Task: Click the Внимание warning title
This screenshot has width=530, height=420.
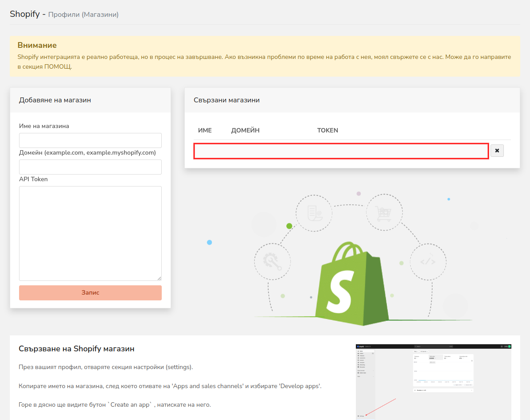Action: click(x=37, y=45)
